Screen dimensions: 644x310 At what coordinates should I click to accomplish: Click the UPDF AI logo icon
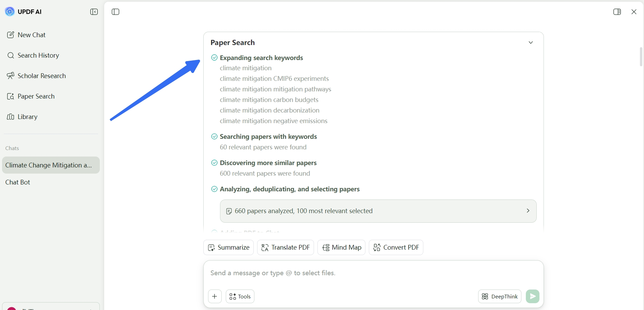(x=10, y=12)
